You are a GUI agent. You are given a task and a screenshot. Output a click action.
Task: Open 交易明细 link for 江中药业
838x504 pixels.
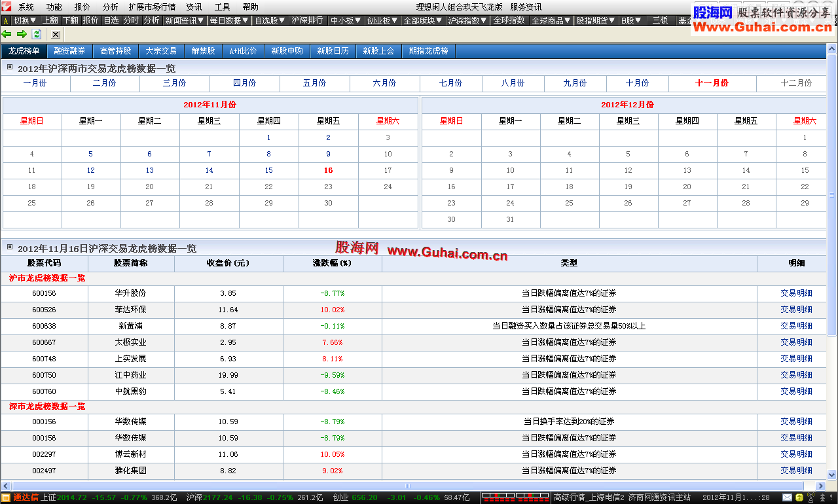tap(796, 375)
